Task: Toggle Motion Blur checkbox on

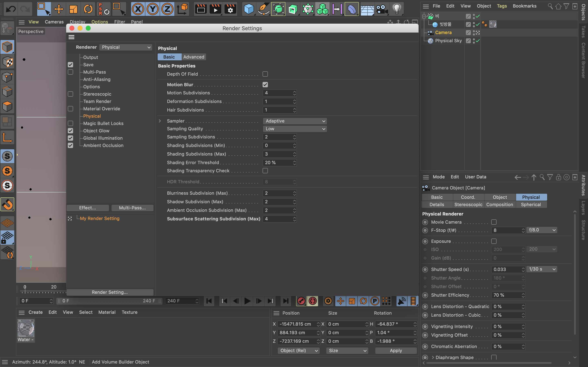Action: 265,84
